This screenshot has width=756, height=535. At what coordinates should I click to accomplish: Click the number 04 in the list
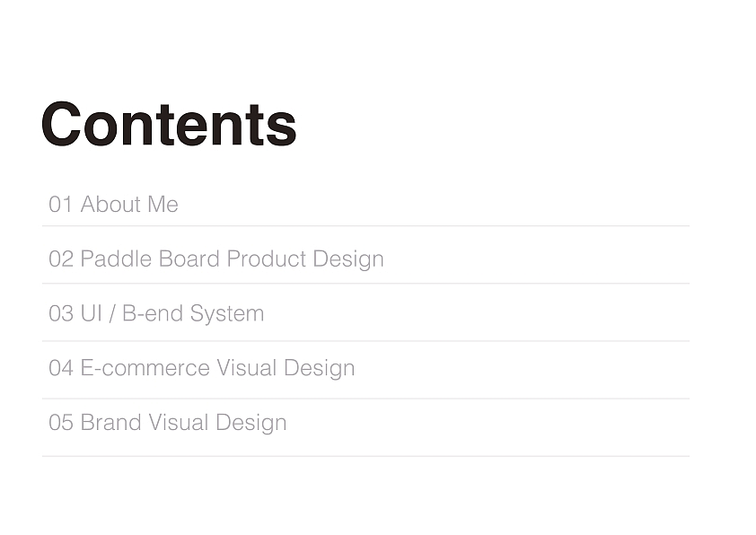point(60,368)
